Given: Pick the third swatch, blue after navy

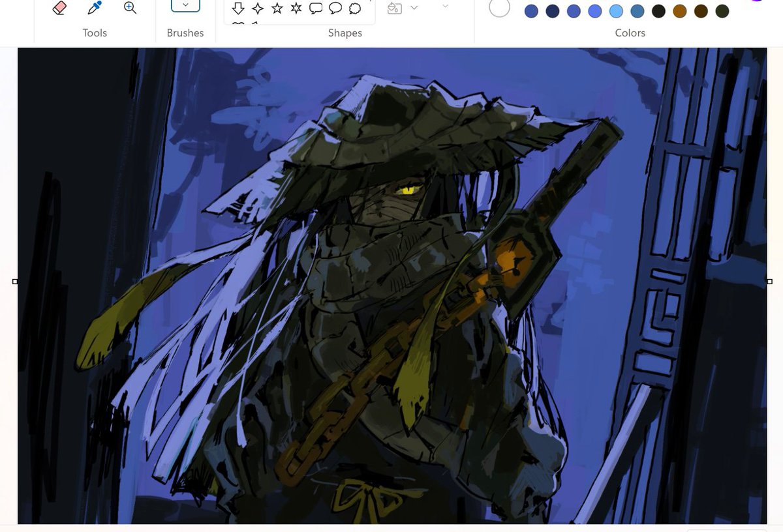Looking at the screenshot, I should click(574, 11).
